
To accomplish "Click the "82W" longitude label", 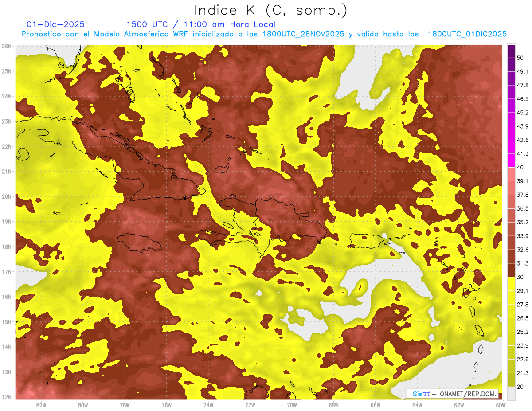I will [x=41, y=405].
